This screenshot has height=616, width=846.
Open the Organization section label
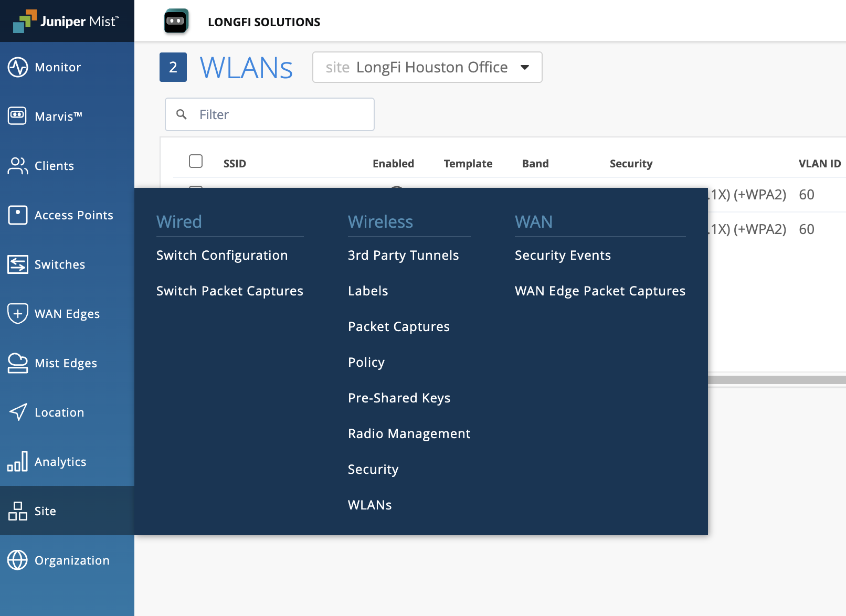point(72,560)
